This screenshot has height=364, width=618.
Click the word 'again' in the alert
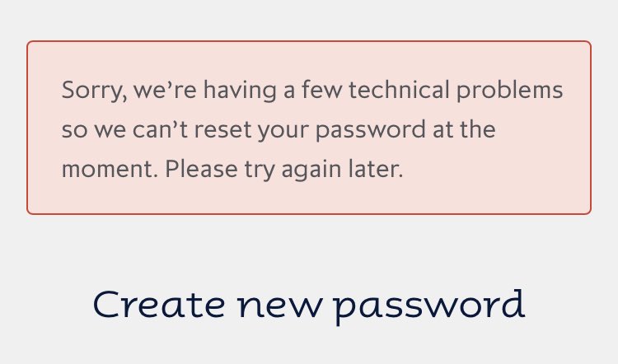tap(311, 170)
